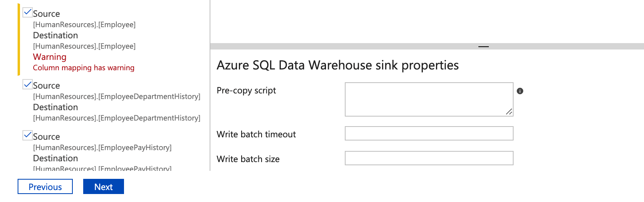Toggle the EmployeeDepartmentHistory mapping checkbox

coord(28,84)
